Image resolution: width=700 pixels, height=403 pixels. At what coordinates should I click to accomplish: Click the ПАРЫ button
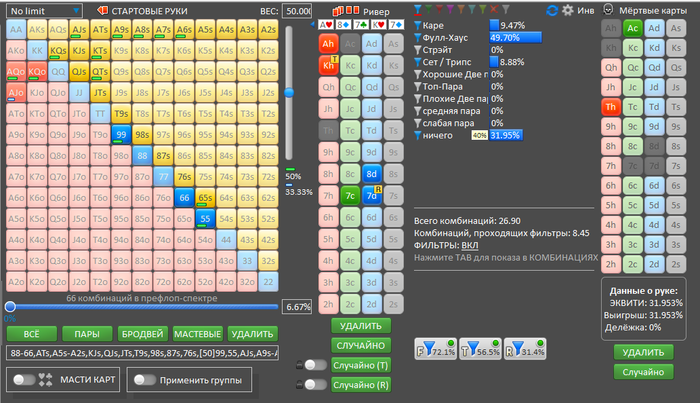pos(87,334)
